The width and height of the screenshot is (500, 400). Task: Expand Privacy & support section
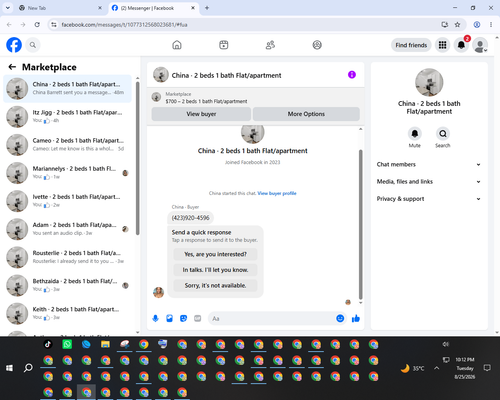pos(429,199)
